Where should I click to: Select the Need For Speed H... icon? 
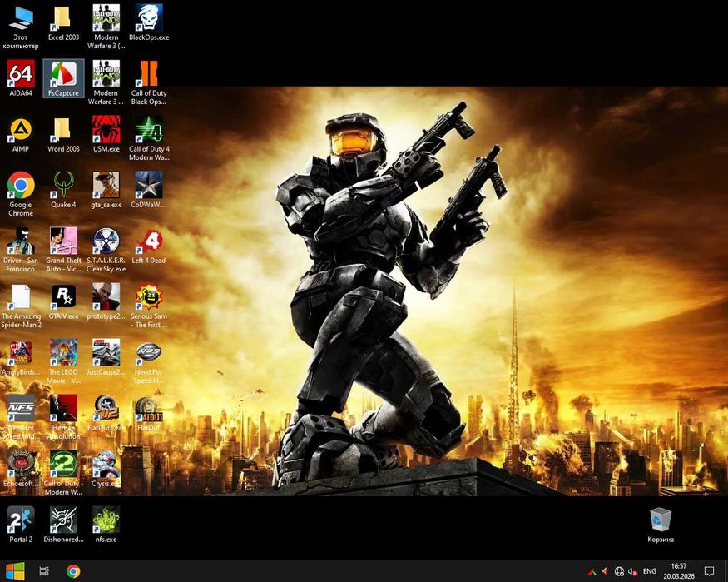tap(149, 361)
